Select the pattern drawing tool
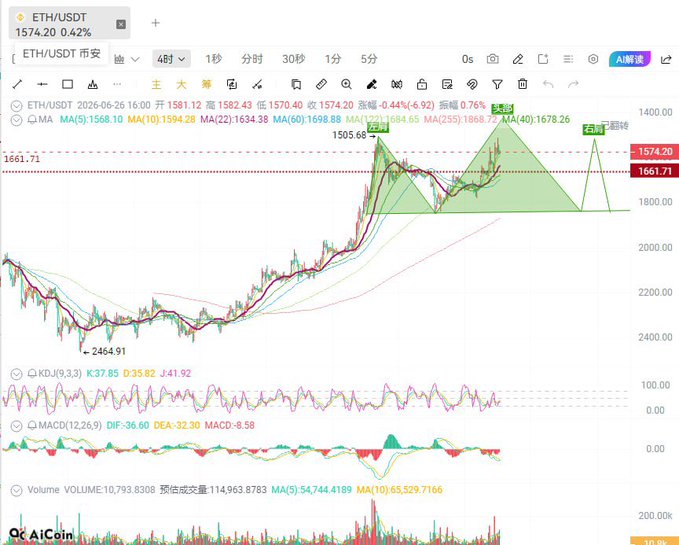 [93, 84]
